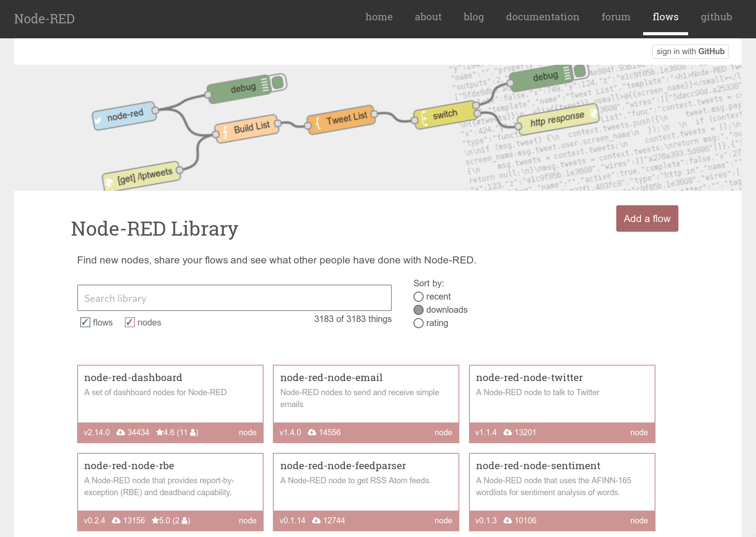The height and width of the screenshot is (537, 756).
Task: Click download count 14556 on node-red-node-email
Action: [x=330, y=433]
